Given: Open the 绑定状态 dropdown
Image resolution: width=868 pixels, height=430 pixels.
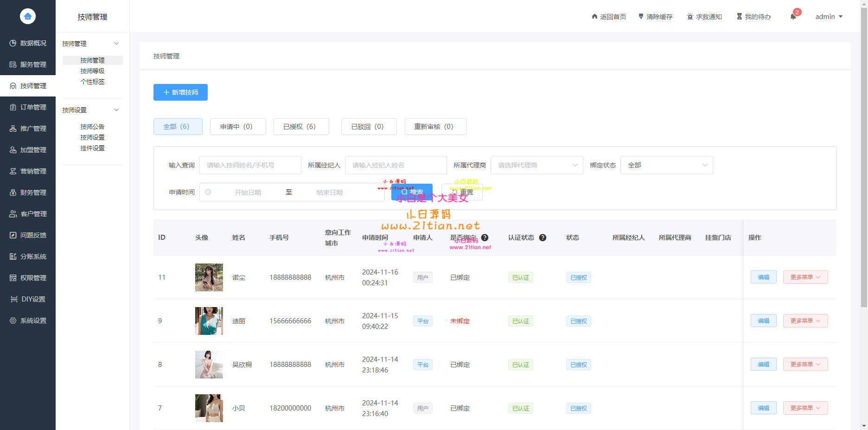Looking at the screenshot, I should (666, 165).
